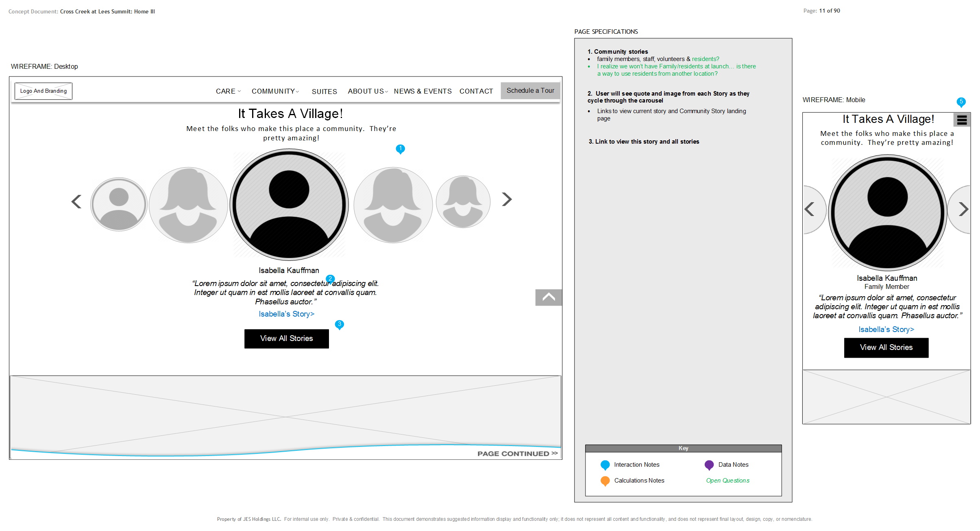Click the scroll-to-top chevron button
980x531 pixels.
pos(549,297)
